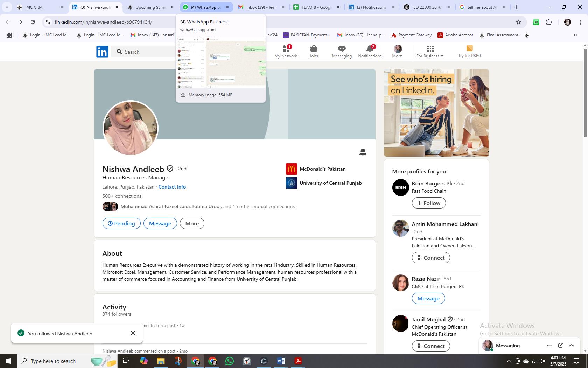Open Adobe Acrobat from the taskbar
Viewport: 588px width, 368px height.
tap(298, 361)
